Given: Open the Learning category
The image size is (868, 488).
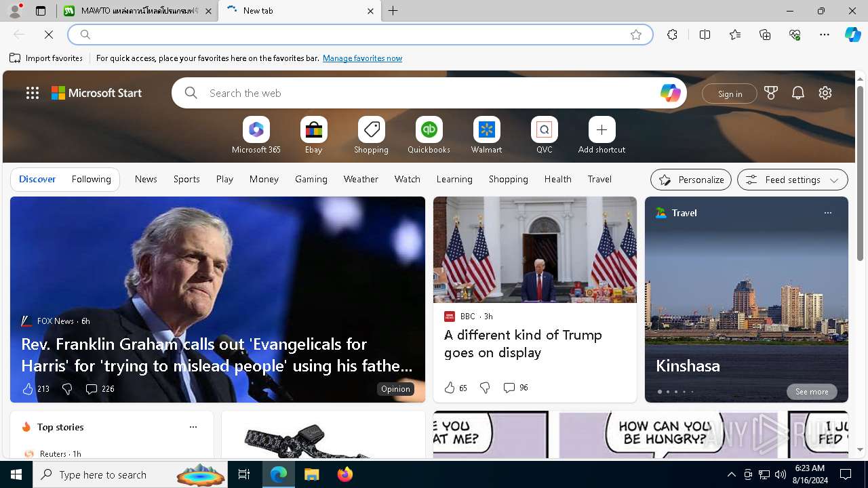Looking at the screenshot, I should coord(454,179).
